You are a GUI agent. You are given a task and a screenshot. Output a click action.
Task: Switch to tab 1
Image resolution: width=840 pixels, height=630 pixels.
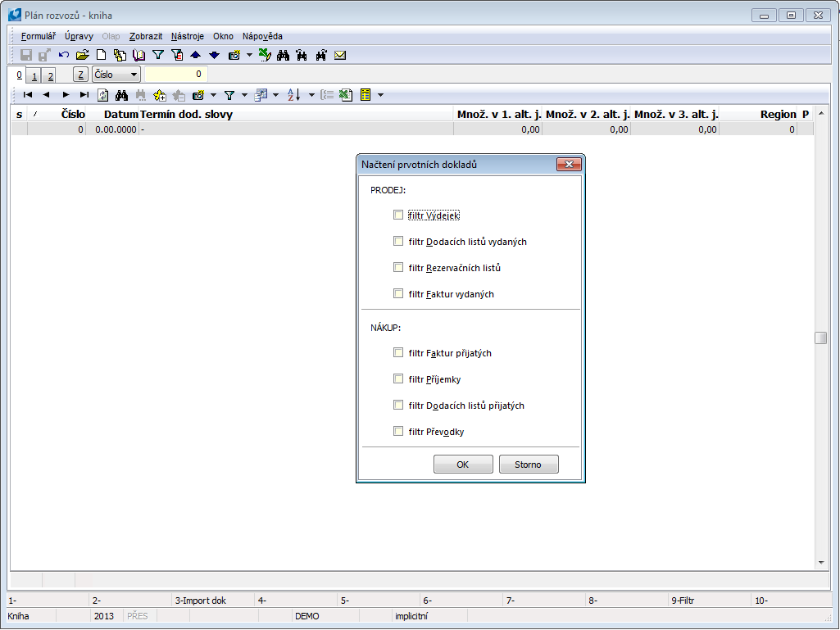click(34, 76)
